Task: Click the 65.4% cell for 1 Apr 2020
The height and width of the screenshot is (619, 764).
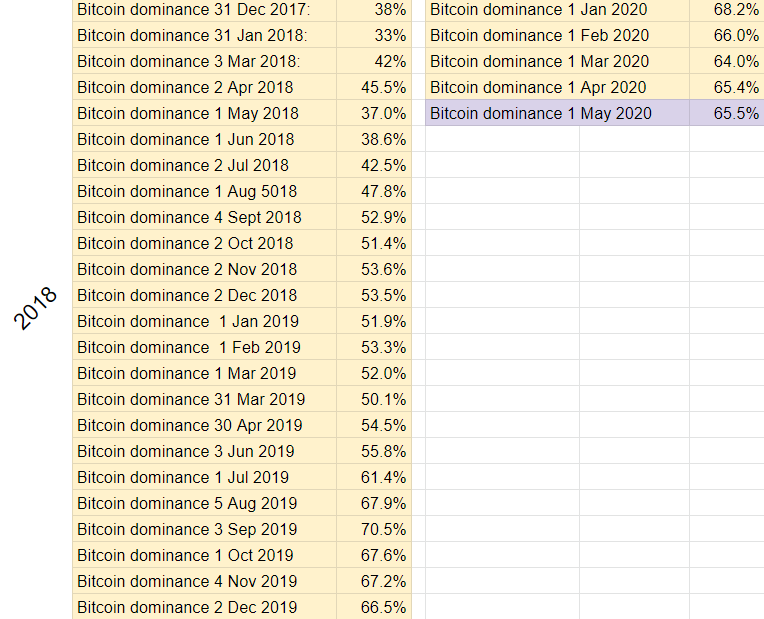Action: click(726, 87)
